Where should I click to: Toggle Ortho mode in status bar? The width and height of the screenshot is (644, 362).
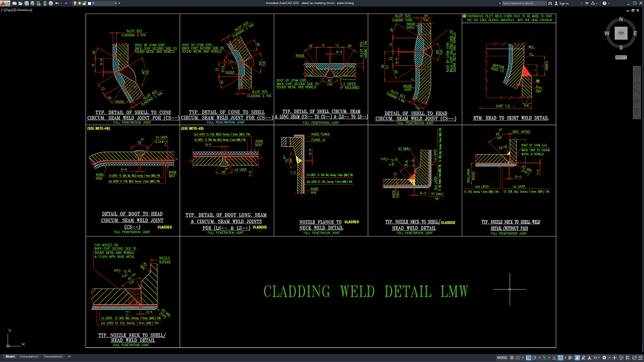529,357
